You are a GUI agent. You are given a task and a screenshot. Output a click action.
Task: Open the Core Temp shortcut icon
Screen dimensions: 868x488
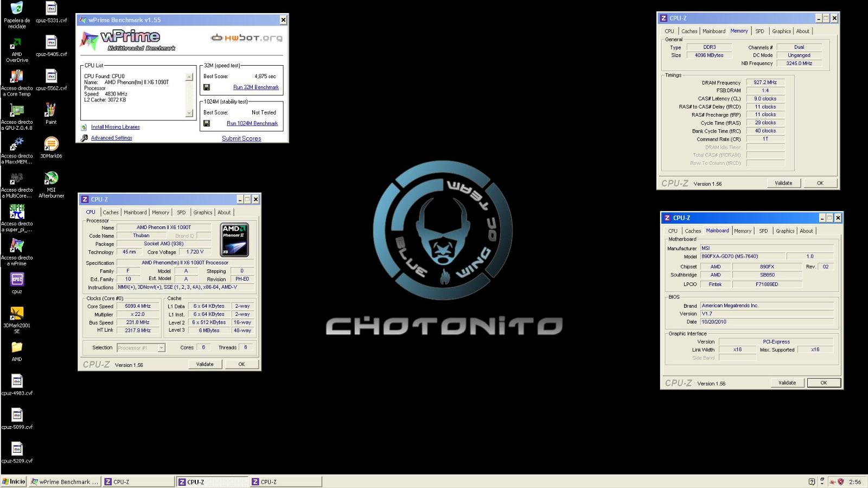tap(17, 76)
